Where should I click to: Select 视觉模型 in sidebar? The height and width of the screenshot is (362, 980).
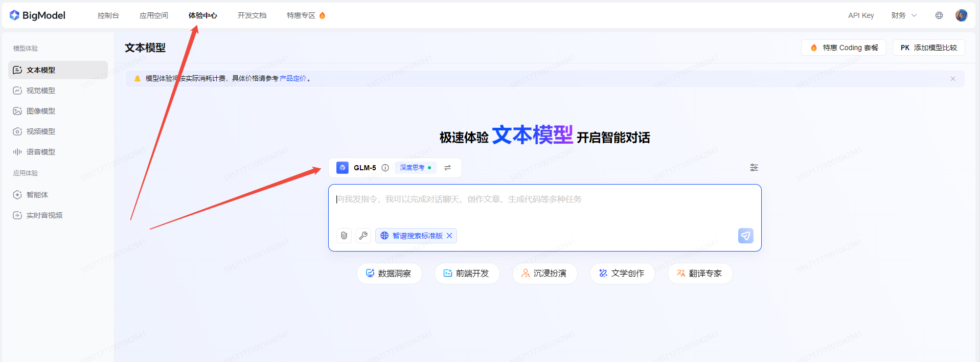58,90
